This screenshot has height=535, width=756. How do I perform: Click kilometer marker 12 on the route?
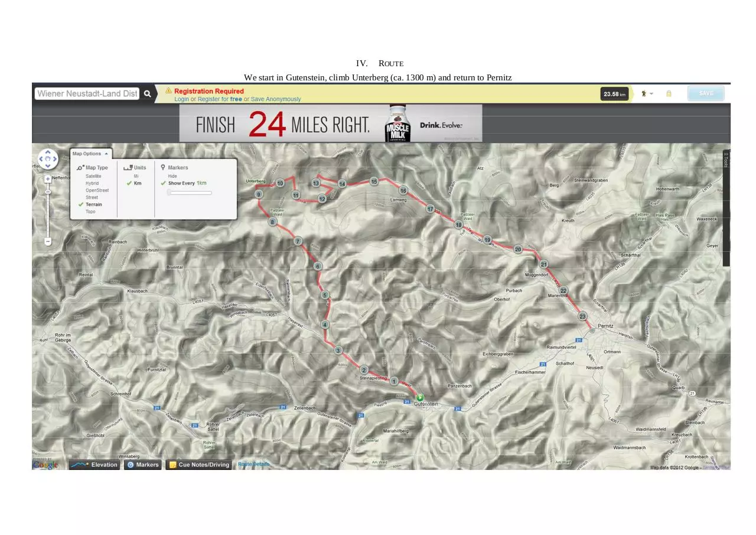322,199
